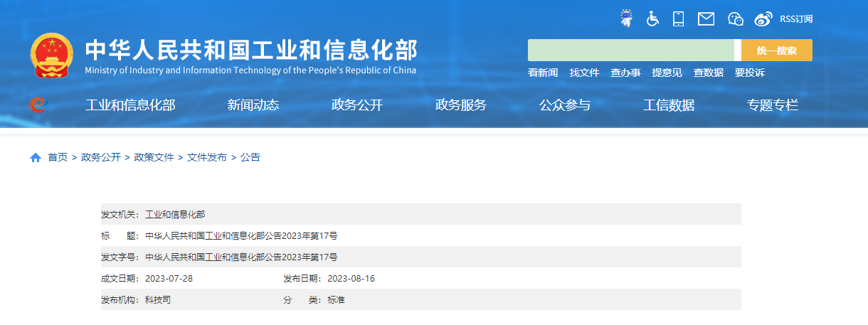Click the robot assistant icon
The image size is (868, 325).
point(626,18)
